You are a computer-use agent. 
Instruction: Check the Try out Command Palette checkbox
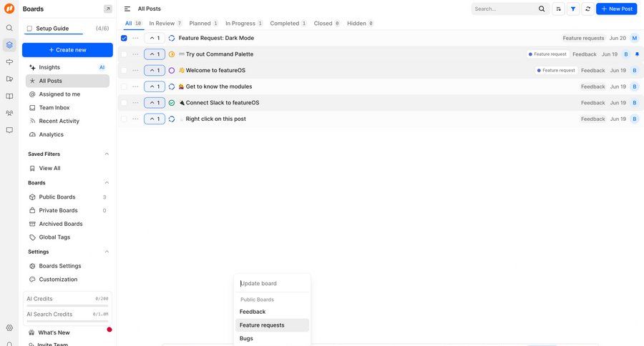coord(124,54)
